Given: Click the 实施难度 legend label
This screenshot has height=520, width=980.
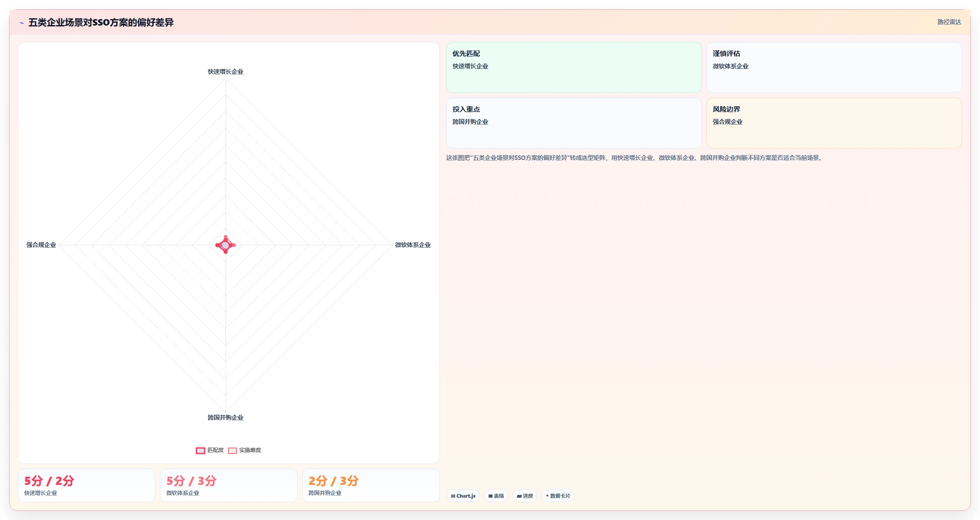Looking at the screenshot, I should pos(250,450).
